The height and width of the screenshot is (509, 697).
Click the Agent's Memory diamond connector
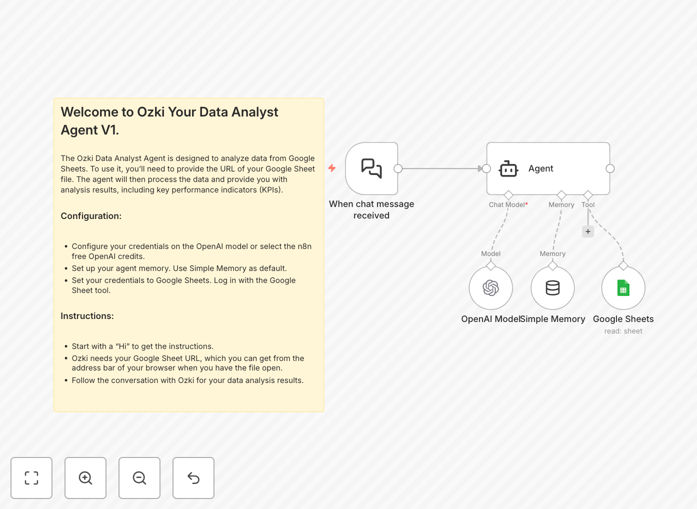(561, 195)
